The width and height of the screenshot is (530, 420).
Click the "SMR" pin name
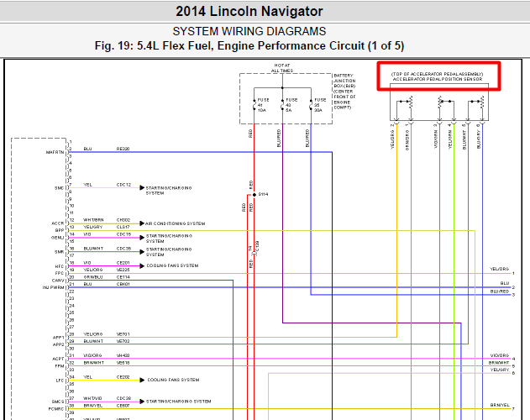pos(59,252)
